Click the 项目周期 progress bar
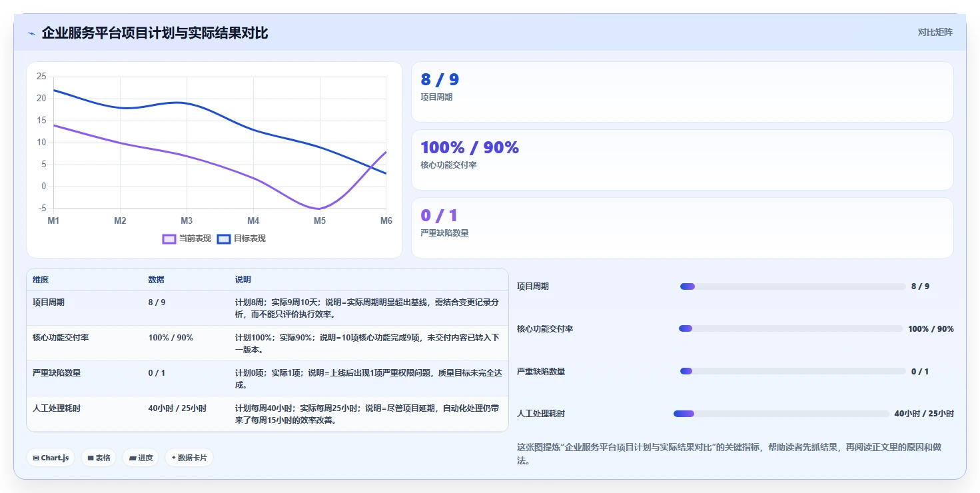Image resolution: width=980 pixels, height=493 pixels. click(793, 286)
